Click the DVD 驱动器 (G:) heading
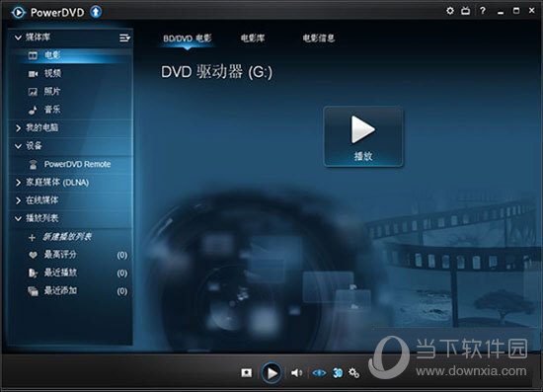The height and width of the screenshot is (392, 543). [x=217, y=72]
